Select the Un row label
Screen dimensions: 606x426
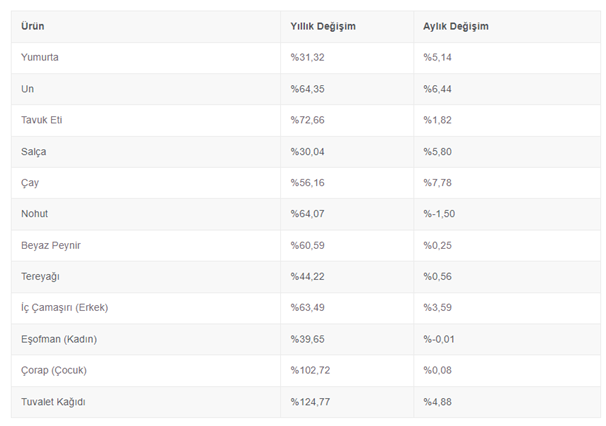coord(27,89)
